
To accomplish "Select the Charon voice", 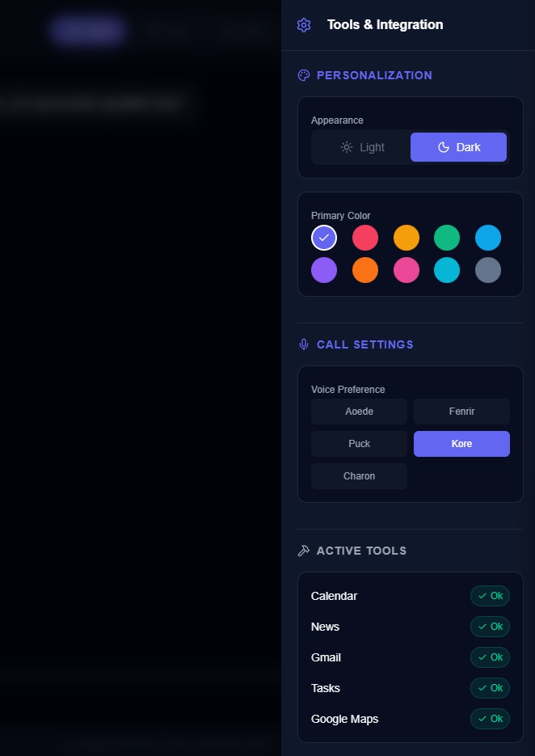I will (x=359, y=476).
